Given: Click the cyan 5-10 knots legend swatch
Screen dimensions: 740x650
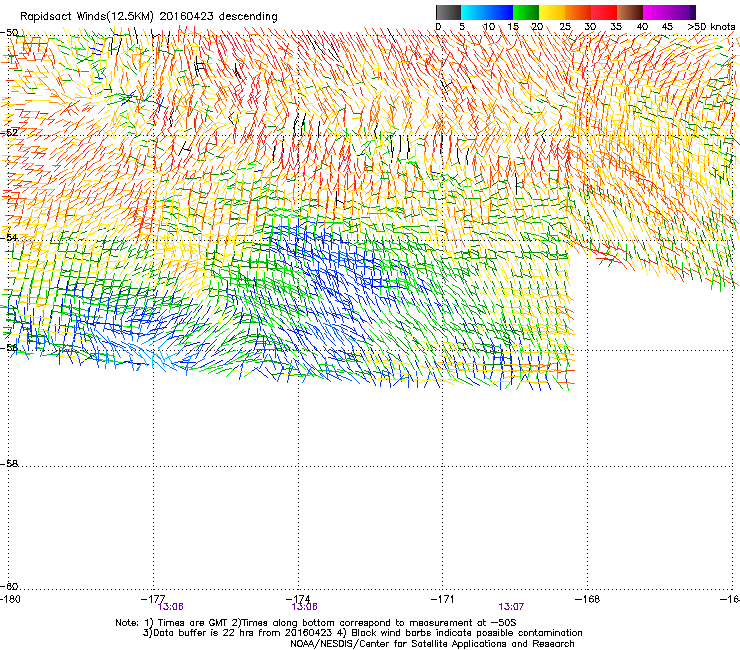Looking at the screenshot, I should tap(473, 12).
